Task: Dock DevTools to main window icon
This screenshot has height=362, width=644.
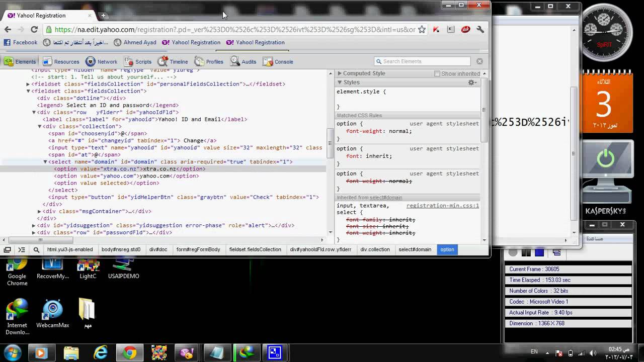Action: 8,249
